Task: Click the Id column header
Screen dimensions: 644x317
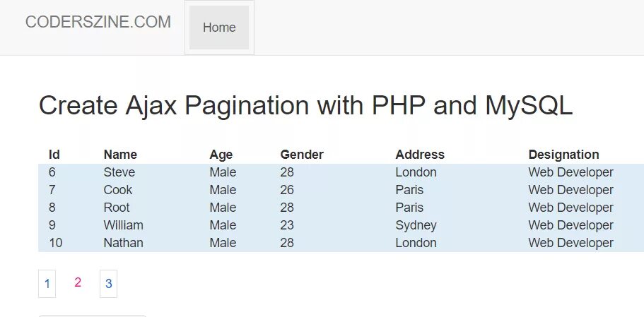Action: click(54, 155)
